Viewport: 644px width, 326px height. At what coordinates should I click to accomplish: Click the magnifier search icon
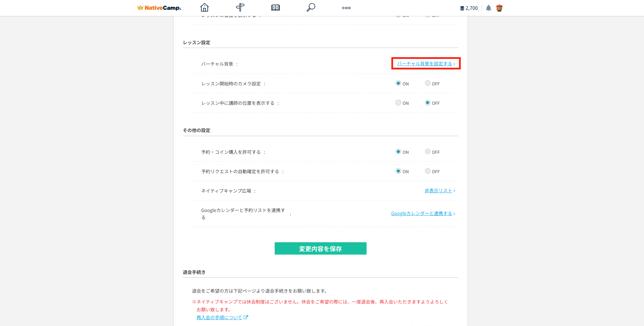click(x=311, y=7)
